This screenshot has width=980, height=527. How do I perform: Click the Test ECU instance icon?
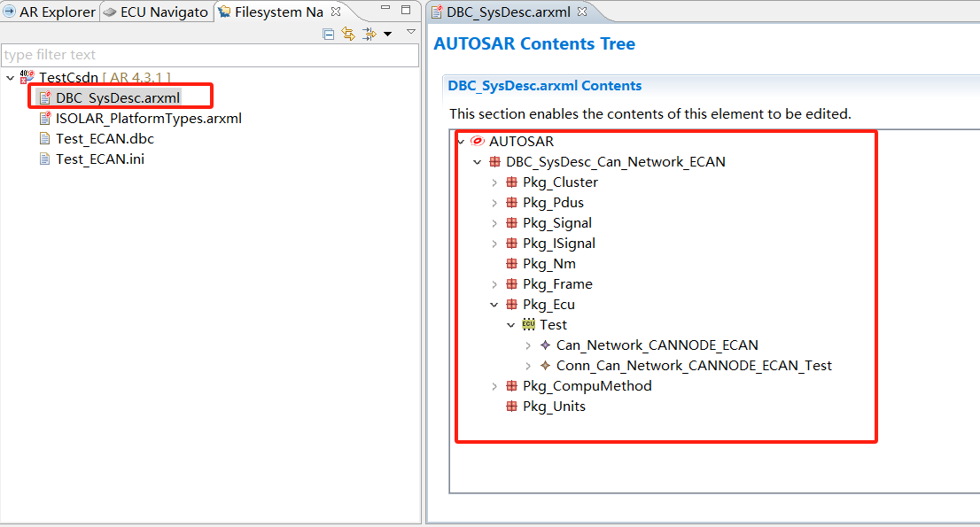point(529,325)
